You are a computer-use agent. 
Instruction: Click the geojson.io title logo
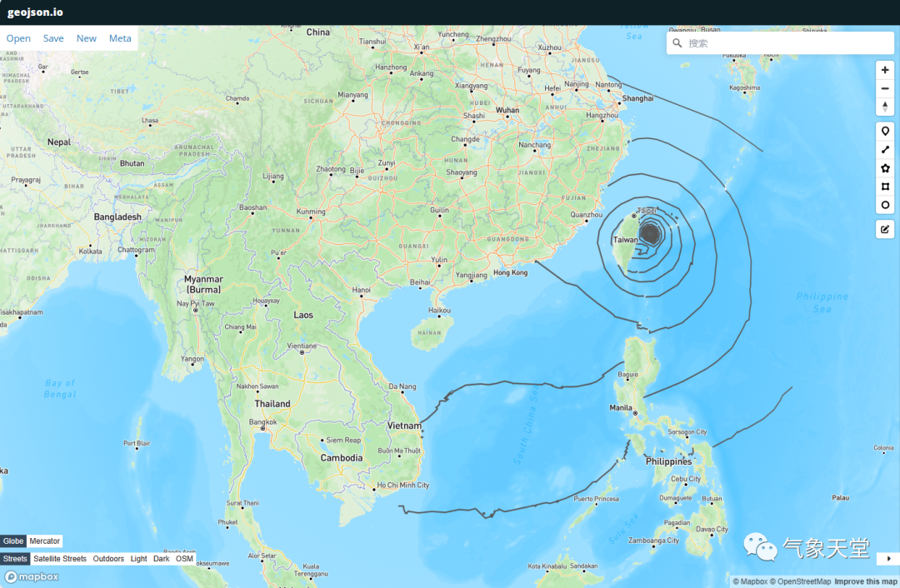(35, 12)
